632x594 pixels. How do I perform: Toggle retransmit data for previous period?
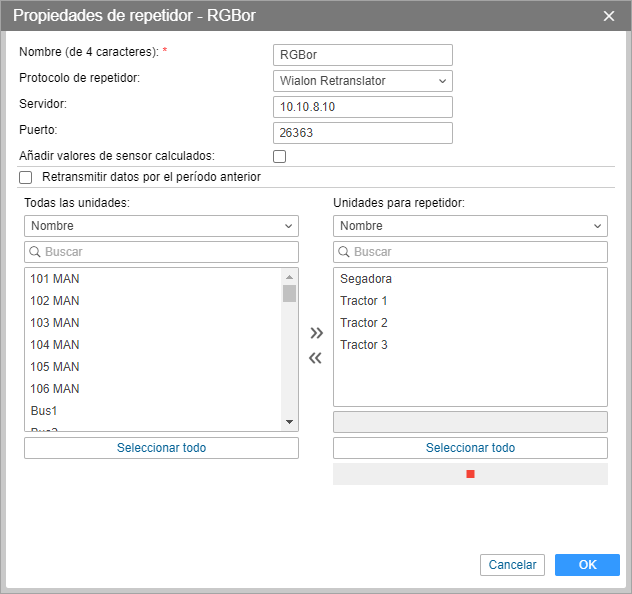coord(26,177)
